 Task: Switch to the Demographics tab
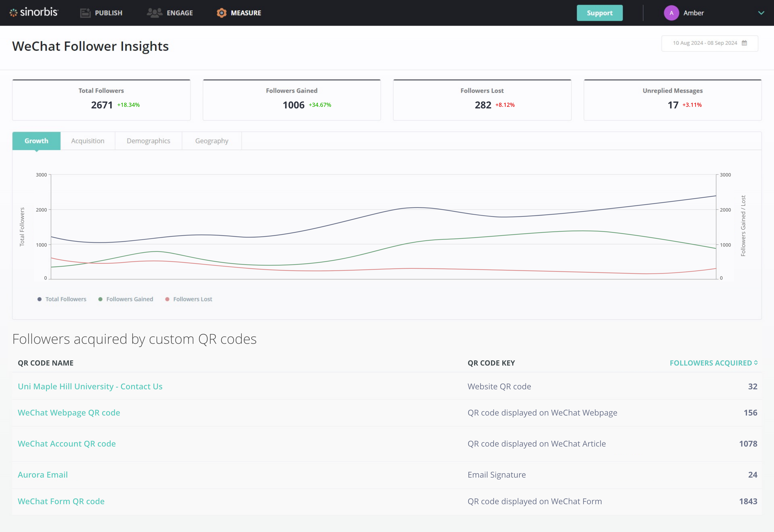click(x=148, y=141)
